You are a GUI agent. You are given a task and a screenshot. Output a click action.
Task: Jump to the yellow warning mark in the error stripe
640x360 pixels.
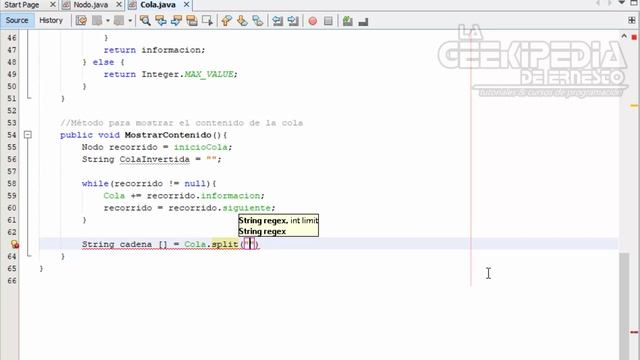pyautogui.click(x=634, y=106)
